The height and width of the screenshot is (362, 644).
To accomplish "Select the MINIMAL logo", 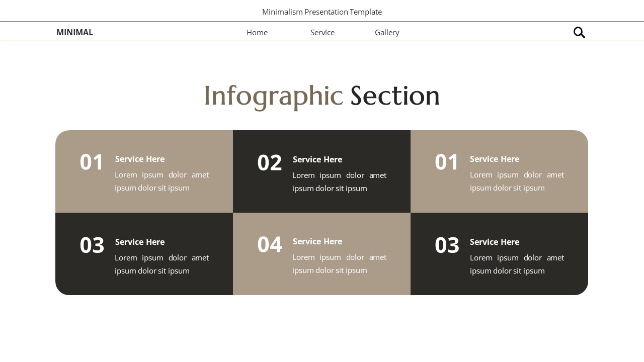I will [x=74, y=32].
